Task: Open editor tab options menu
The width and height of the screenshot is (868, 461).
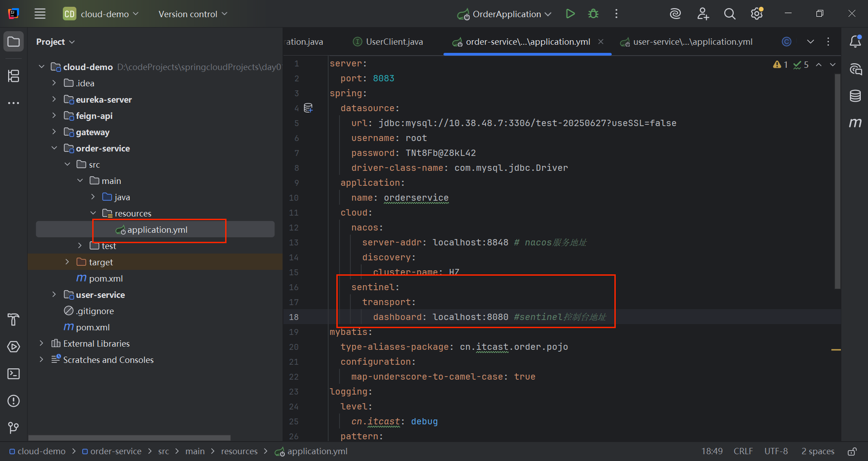Action: pos(828,42)
